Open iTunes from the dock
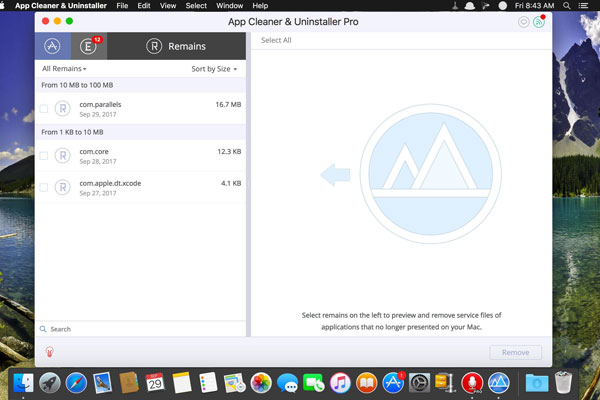 tap(339, 382)
